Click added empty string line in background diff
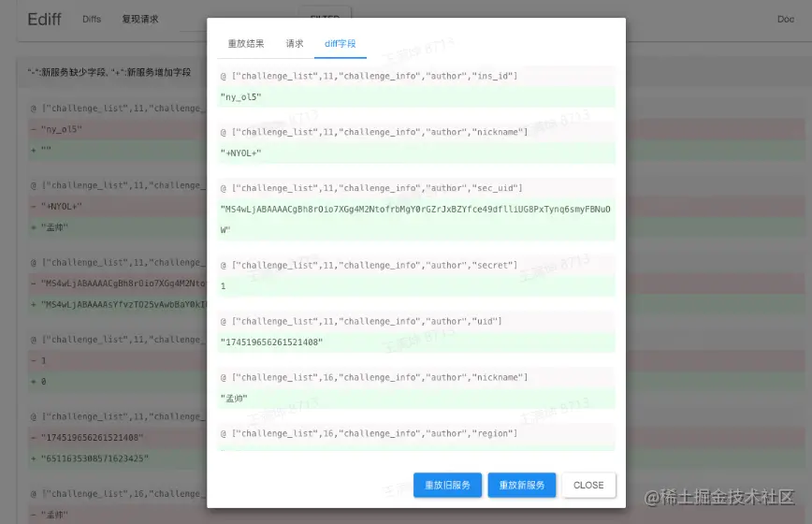Viewport: 812px width, 524px height. [117, 150]
